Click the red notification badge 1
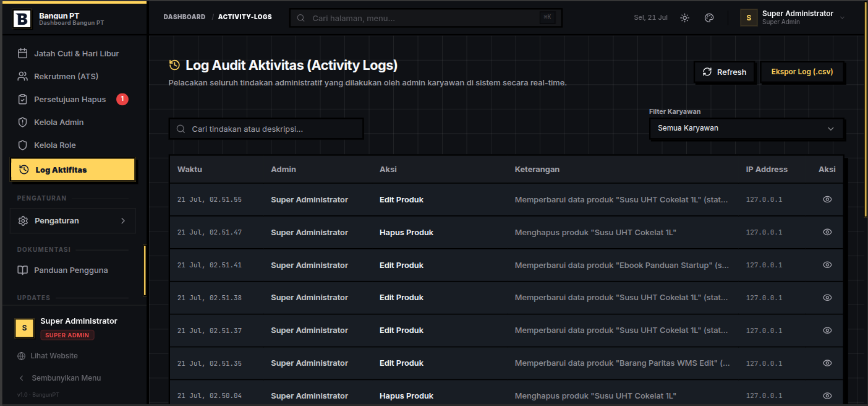This screenshot has width=868, height=406. pyautogui.click(x=122, y=99)
